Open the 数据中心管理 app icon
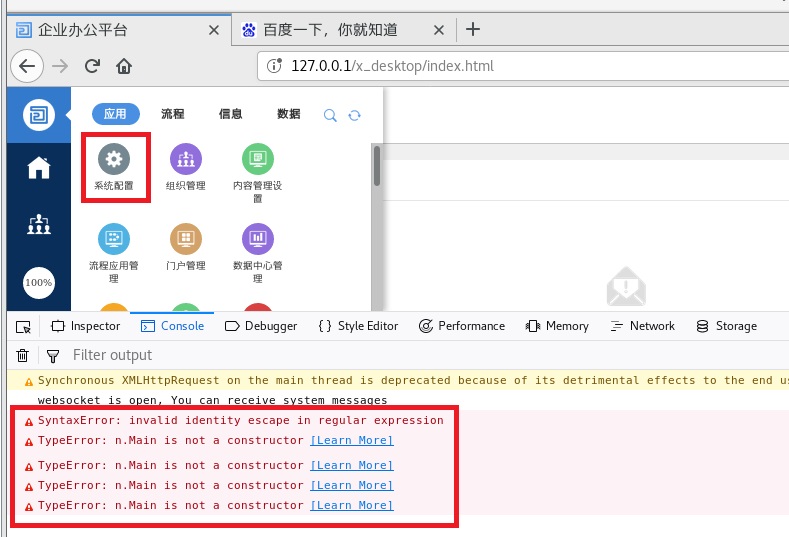789x537 pixels. pyautogui.click(x=258, y=239)
